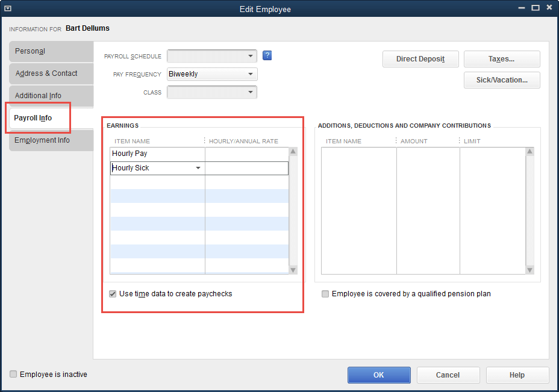Open the Taxes dialog button
The width and height of the screenshot is (559, 392).
(502, 59)
